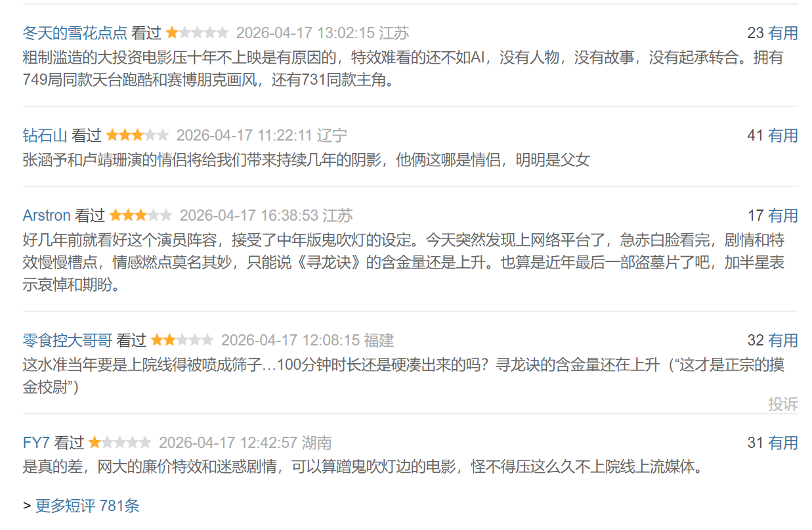Screen dimensions: 812x530
Task: Click the 41 useful count on 钻石山's review
Action: click(x=756, y=135)
